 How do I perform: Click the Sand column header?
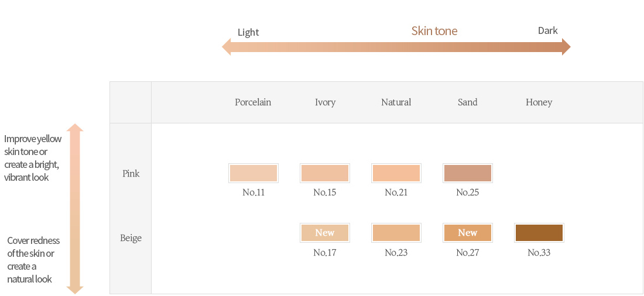[467, 102]
